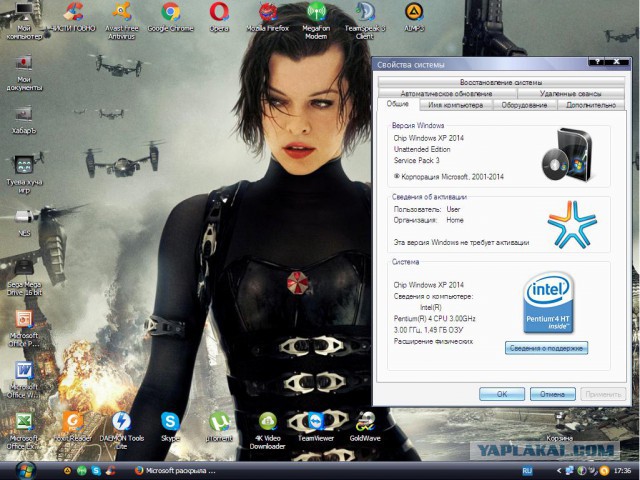Screen dimensions: 640x480
Task: Open Microsoft Office Excel desktop shortcut
Action: point(24,431)
